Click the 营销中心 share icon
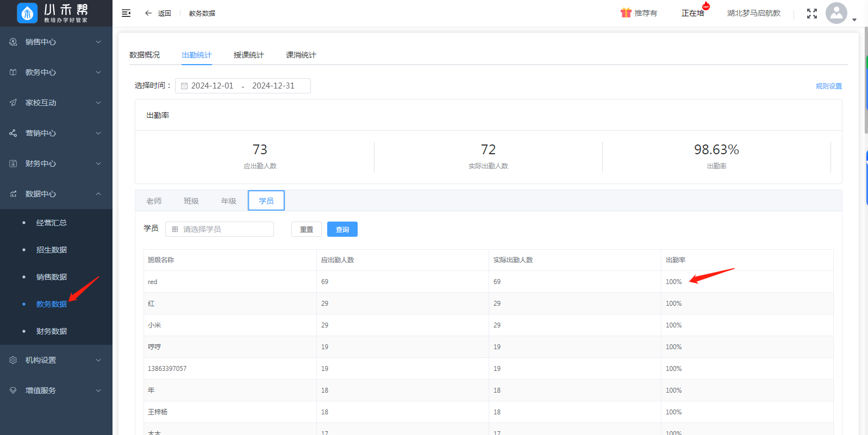The width and height of the screenshot is (868, 435). click(x=13, y=133)
